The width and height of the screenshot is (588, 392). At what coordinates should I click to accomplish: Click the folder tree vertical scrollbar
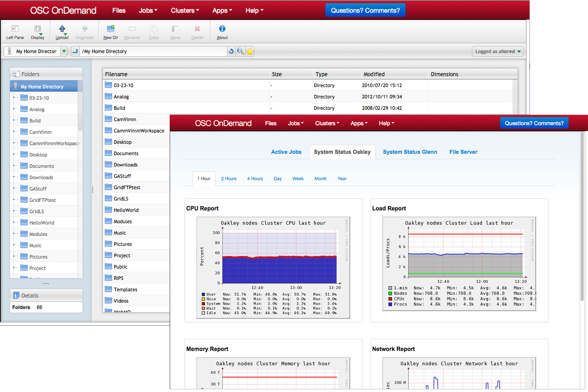pos(80,111)
